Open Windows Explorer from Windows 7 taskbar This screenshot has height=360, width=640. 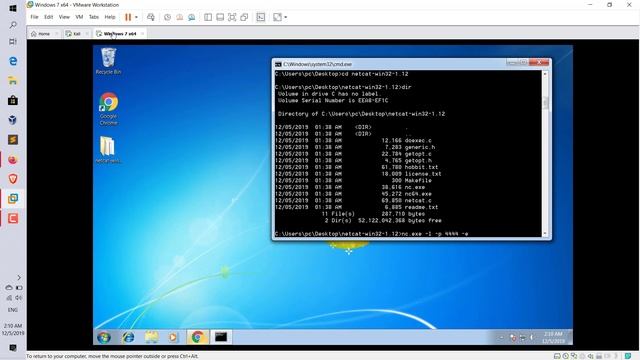151,337
